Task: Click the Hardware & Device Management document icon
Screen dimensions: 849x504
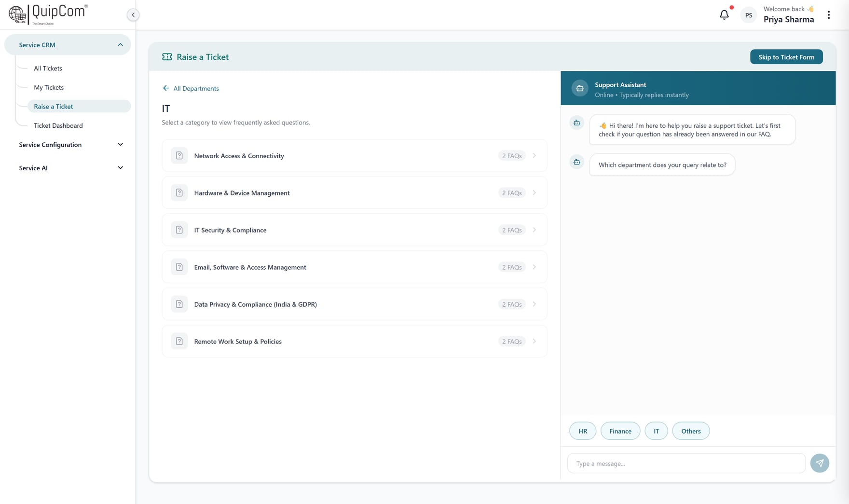Action: click(179, 193)
